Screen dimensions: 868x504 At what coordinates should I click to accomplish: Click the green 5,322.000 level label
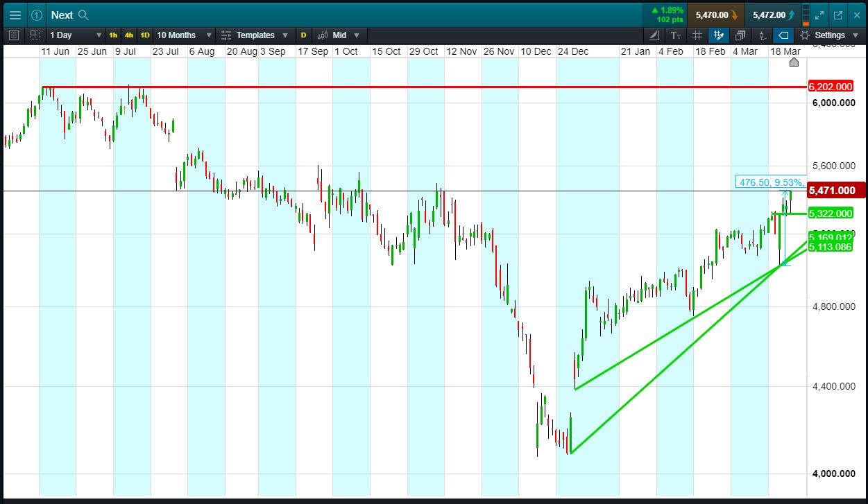point(831,214)
